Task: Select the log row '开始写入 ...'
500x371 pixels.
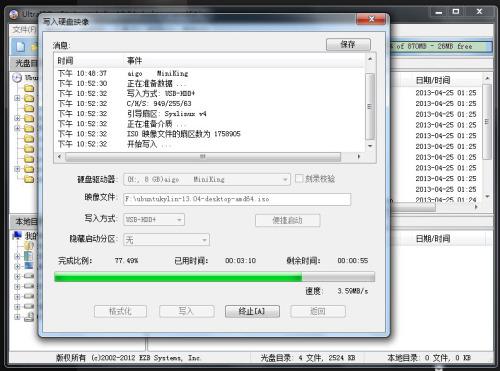Action: (x=209, y=144)
